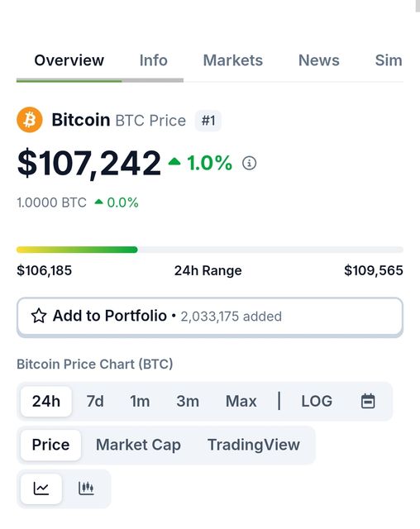Switch to candlestick chart view
The image size is (420, 529).
point(86,488)
